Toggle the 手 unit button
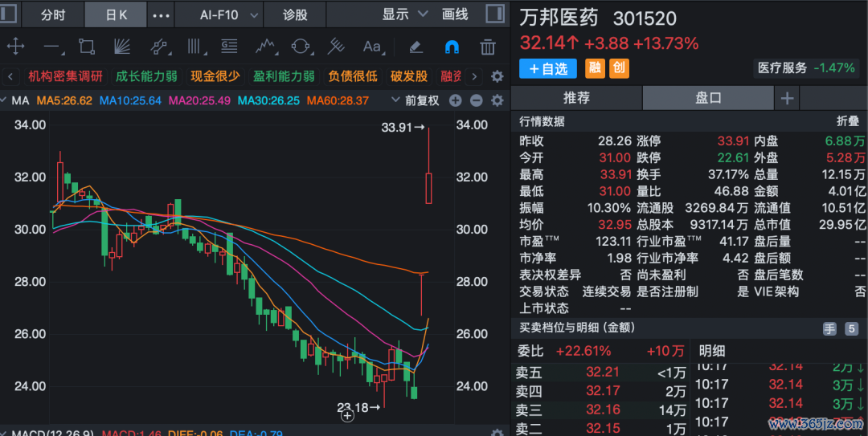The width and height of the screenshot is (868, 436). (829, 329)
